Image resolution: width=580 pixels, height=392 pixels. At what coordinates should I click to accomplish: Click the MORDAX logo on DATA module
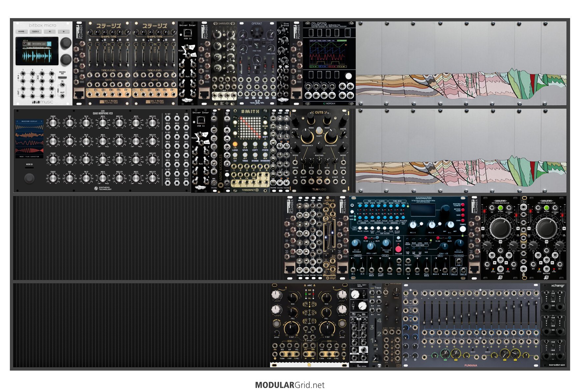(x=329, y=103)
